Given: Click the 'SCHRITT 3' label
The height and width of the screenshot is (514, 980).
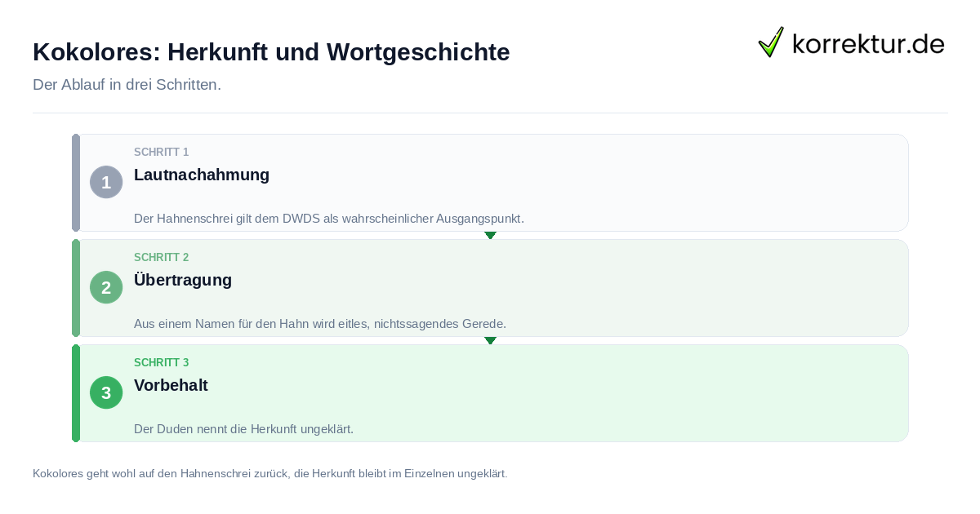Looking at the screenshot, I should point(161,363).
